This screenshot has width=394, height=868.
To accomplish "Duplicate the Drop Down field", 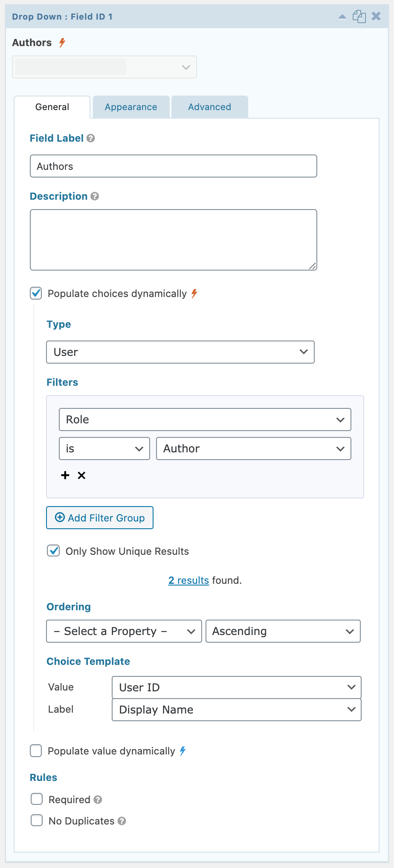I will [359, 17].
